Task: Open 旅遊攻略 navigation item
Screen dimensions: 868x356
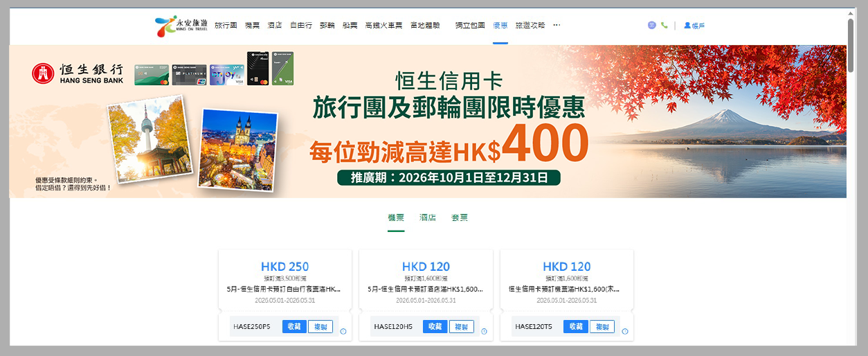Action: coord(530,25)
